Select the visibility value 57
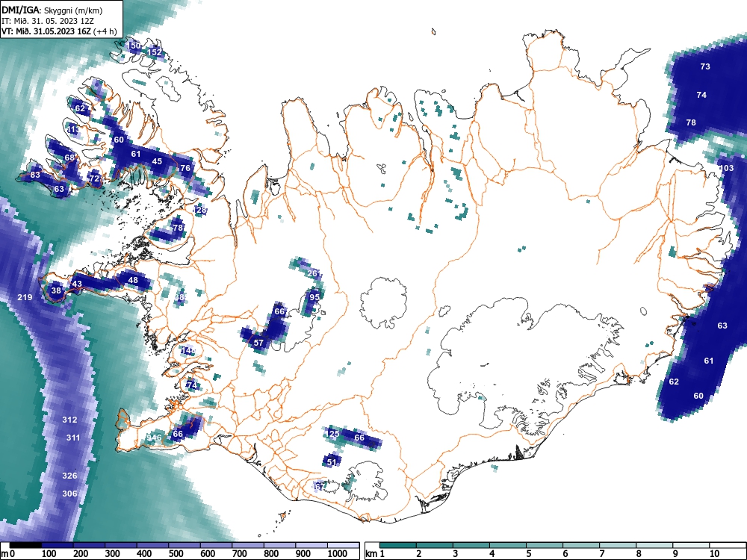 click(x=258, y=343)
